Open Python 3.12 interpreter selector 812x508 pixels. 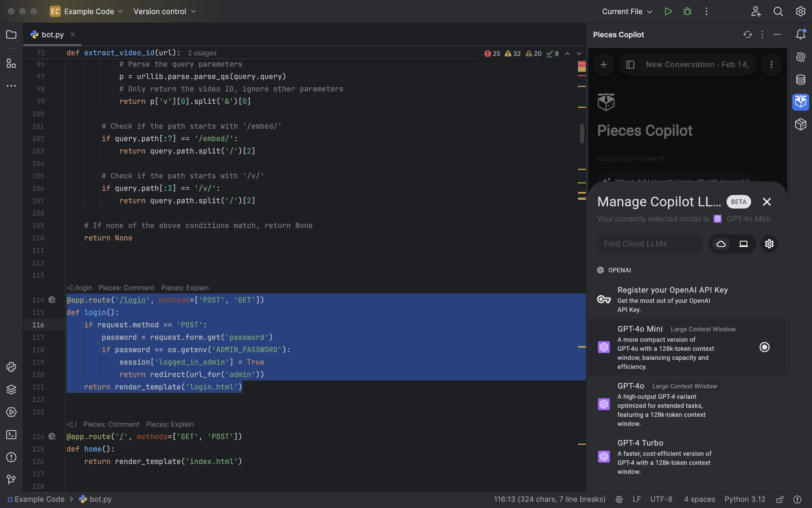click(745, 499)
